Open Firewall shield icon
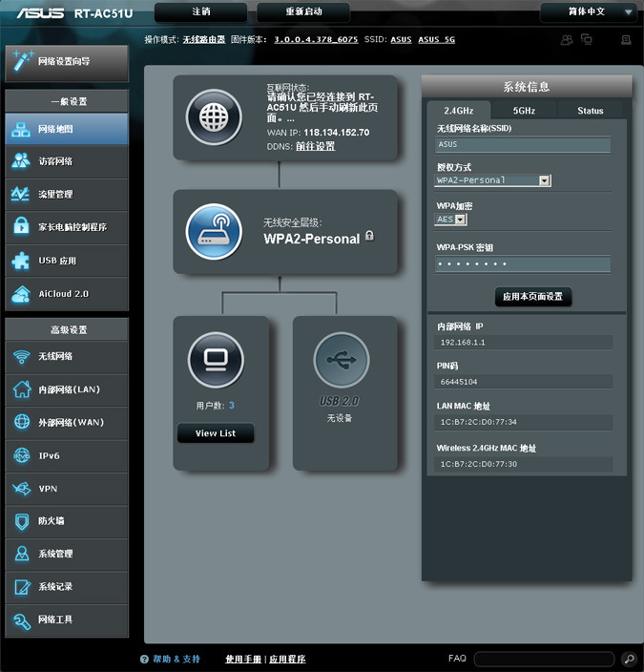 click(x=21, y=521)
